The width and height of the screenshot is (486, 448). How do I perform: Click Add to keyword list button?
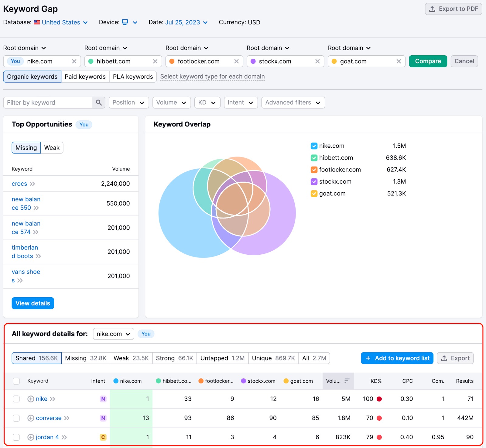(x=397, y=358)
